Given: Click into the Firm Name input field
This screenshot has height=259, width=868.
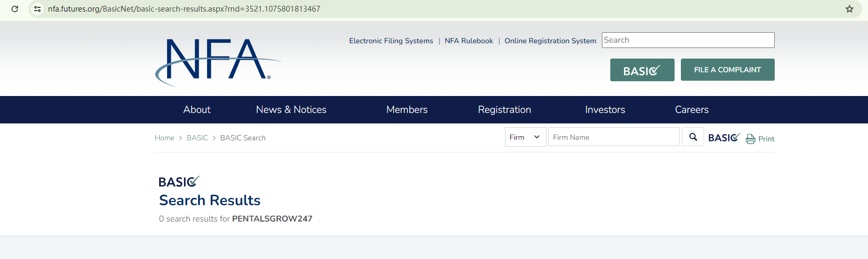Looking at the screenshot, I should point(613,137).
